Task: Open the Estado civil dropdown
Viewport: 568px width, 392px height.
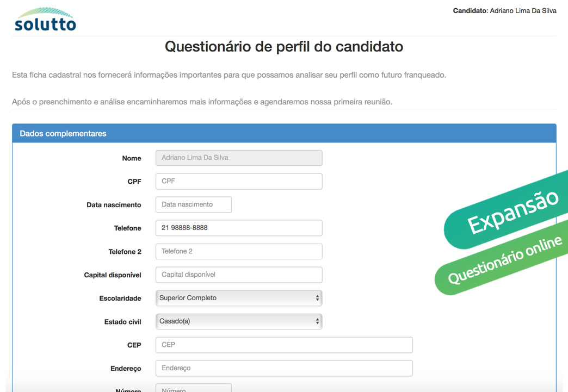Action: 239,321
